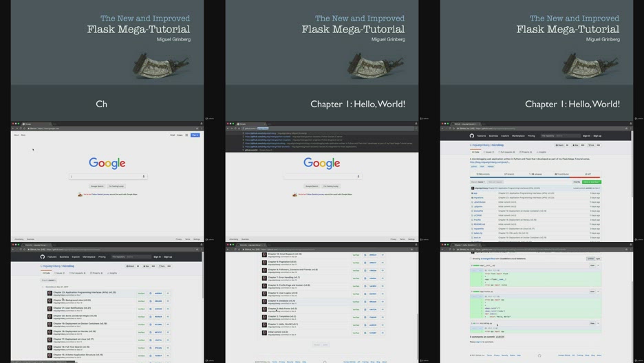This screenshot has height=363, width=644.
Task: Browse repository at Chapter 19 Docker Containers commit
Action: (x=168, y=324)
